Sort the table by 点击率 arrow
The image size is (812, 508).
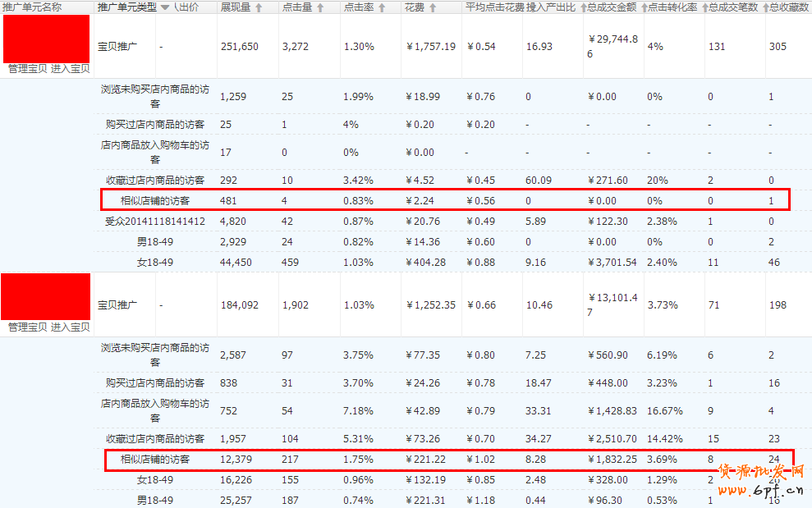tap(381, 7)
